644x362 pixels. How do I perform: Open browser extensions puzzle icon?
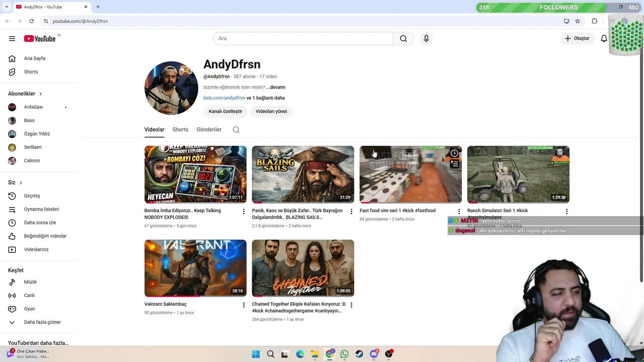click(594, 21)
